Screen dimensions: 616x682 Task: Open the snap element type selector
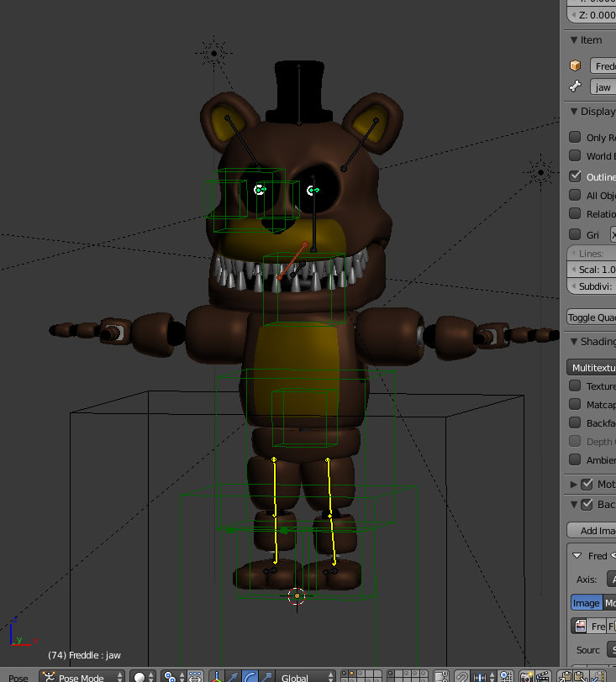(x=483, y=677)
